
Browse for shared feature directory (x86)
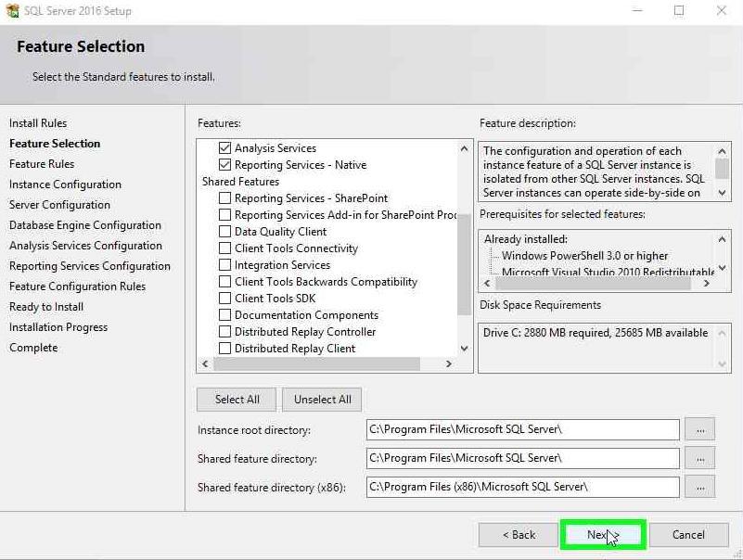click(x=700, y=487)
